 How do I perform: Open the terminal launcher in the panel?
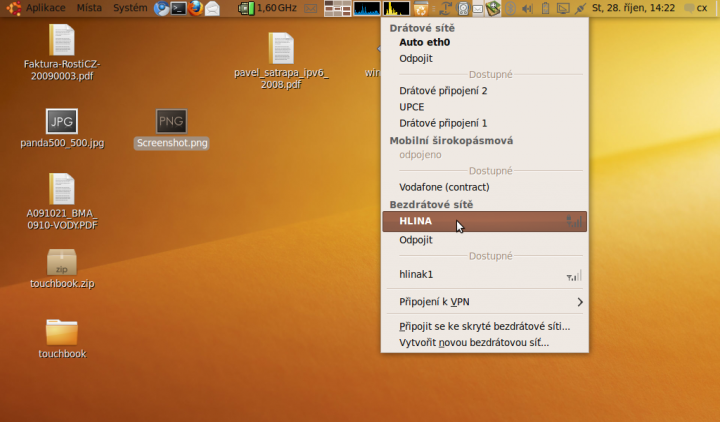[x=178, y=8]
